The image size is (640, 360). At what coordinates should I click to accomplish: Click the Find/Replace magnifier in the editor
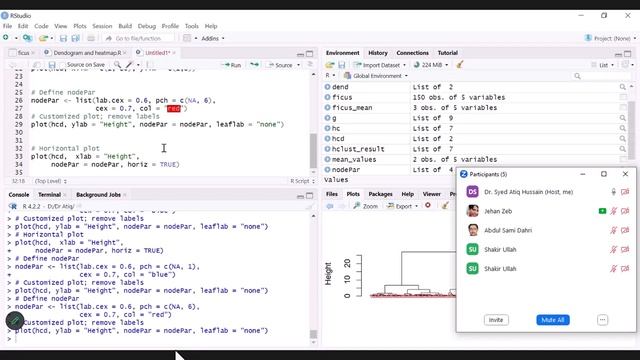pyautogui.click(x=117, y=64)
